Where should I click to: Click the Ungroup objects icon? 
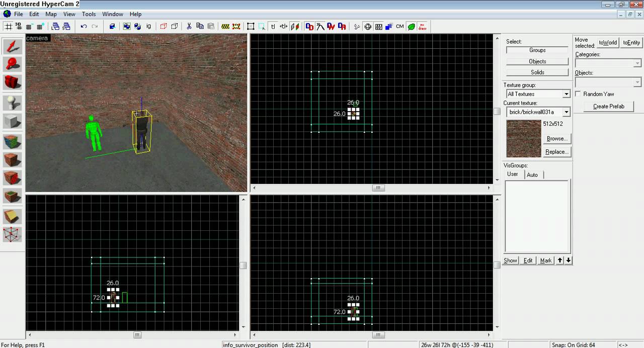pyautogui.click(x=137, y=26)
